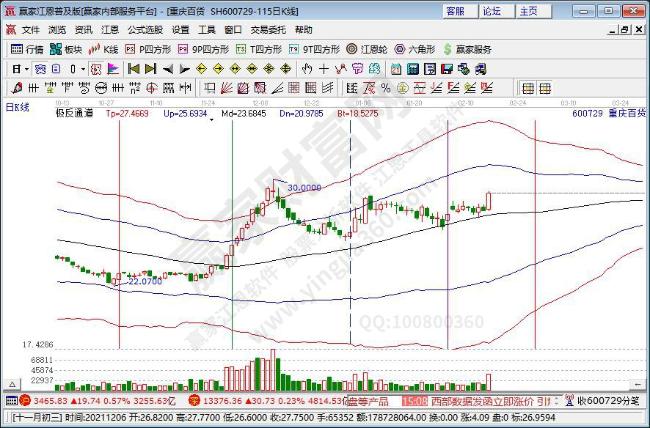650x428 pixels.
Task: Click the 极反通道 indicator name
Action: [75, 113]
